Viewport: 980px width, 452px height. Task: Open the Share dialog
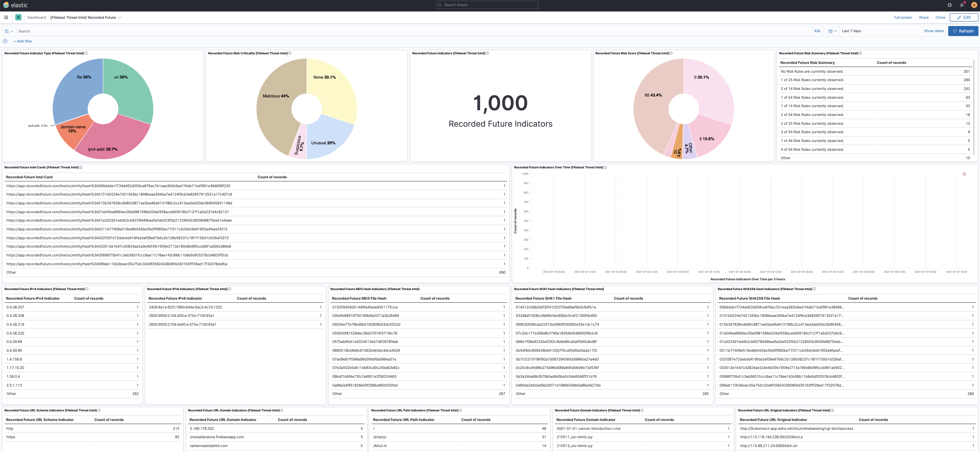(x=923, y=17)
